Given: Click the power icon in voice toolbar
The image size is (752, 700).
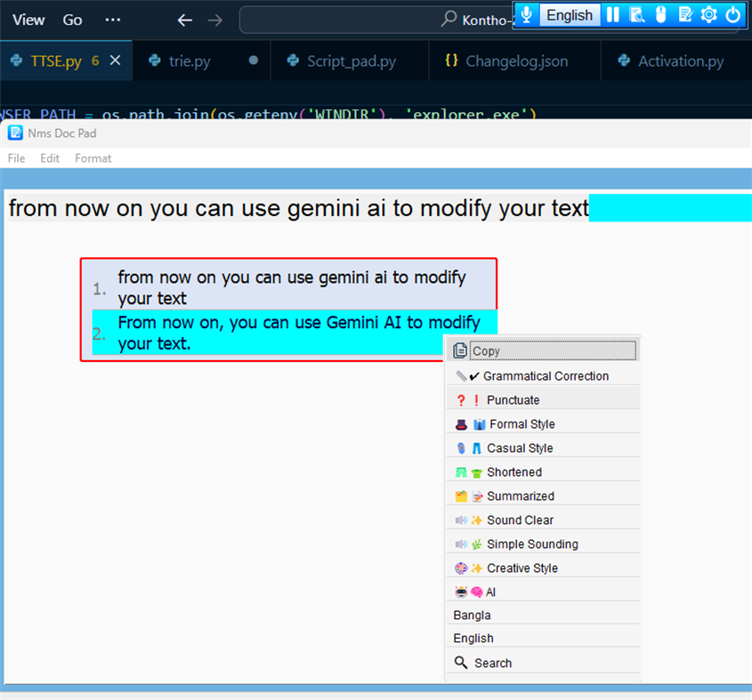Looking at the screenshot, I should (x=732, y=15).
